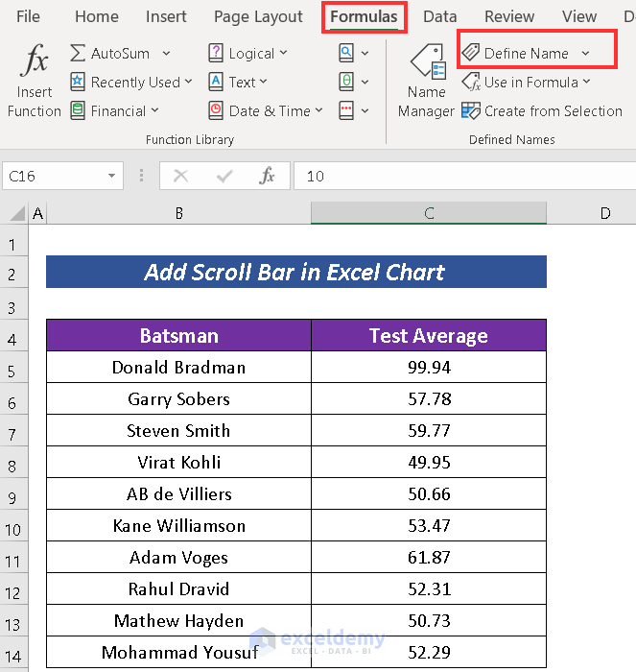The image size is (636, 672).
Task: Expand the Recently Used dropdown arrow
Action: 188,82
